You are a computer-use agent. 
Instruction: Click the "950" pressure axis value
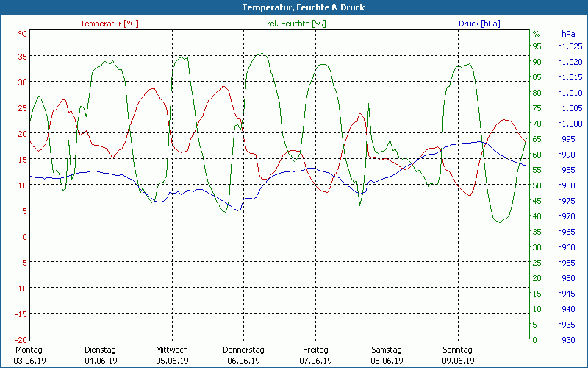(568, 278)
